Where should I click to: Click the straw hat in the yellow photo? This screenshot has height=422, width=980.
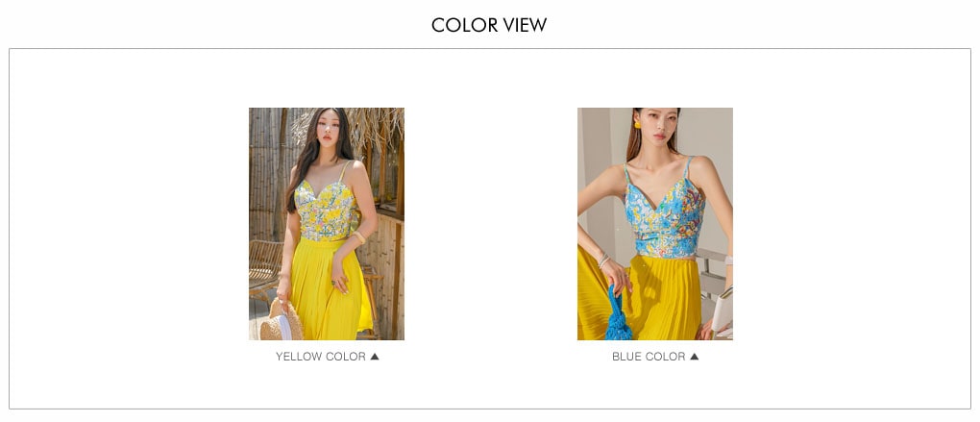281,321
